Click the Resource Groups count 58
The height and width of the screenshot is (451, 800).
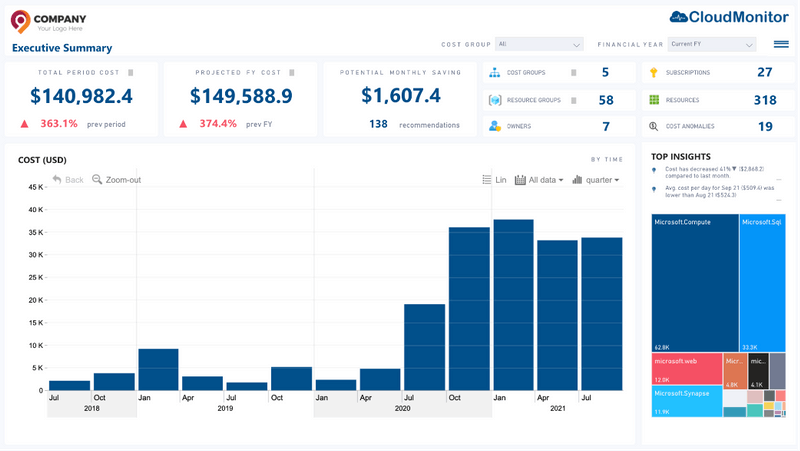click(x=606, y=100)
